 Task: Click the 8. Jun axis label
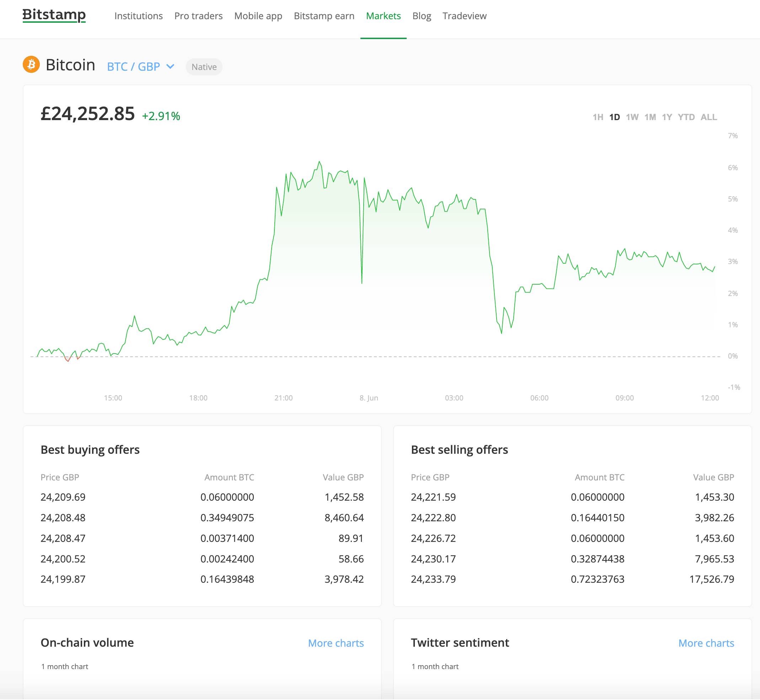coord(369,398)
